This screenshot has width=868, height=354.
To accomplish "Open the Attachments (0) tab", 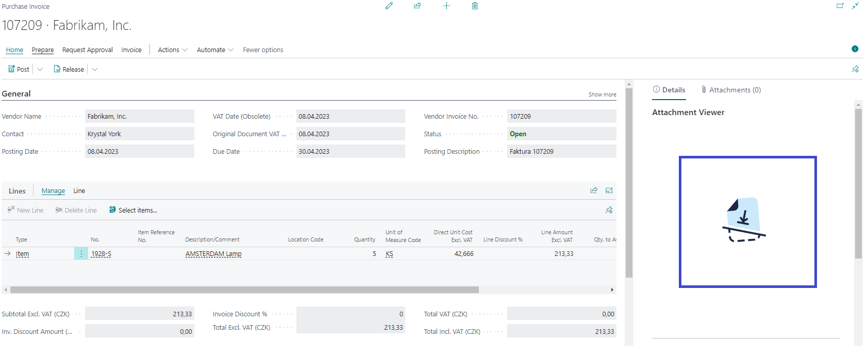I will pos(731,90).
